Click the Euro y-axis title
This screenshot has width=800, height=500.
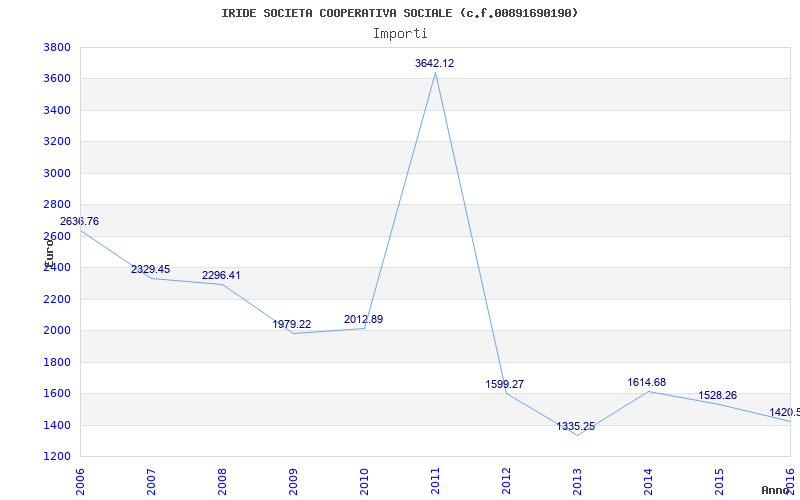(x=49, y=252)
